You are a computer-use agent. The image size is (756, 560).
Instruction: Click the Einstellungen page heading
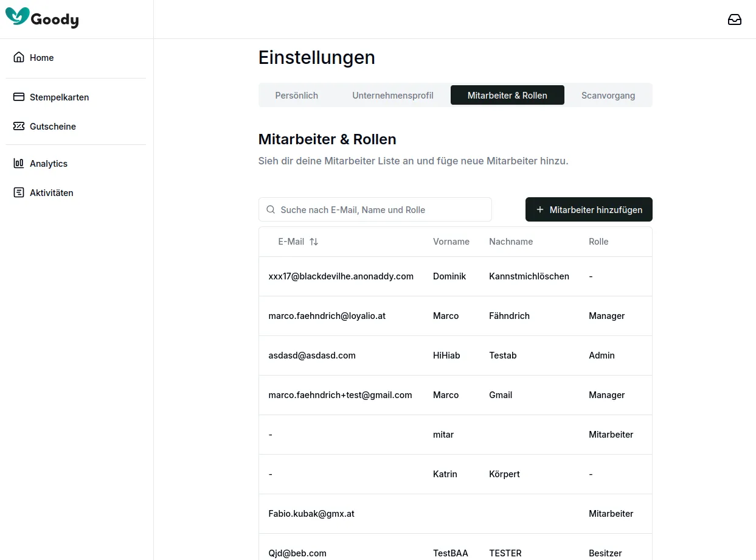(317, 57)
